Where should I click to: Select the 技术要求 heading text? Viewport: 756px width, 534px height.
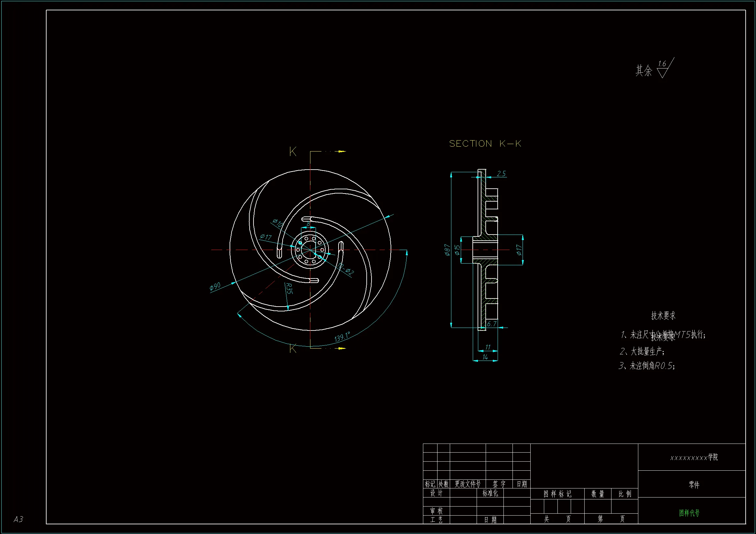pyautogui.click(x=663, y=316)
